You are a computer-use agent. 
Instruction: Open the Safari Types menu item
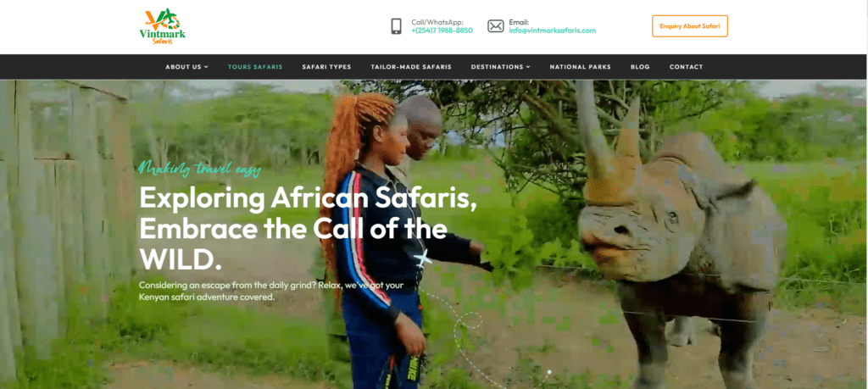[x=326, y=67]
